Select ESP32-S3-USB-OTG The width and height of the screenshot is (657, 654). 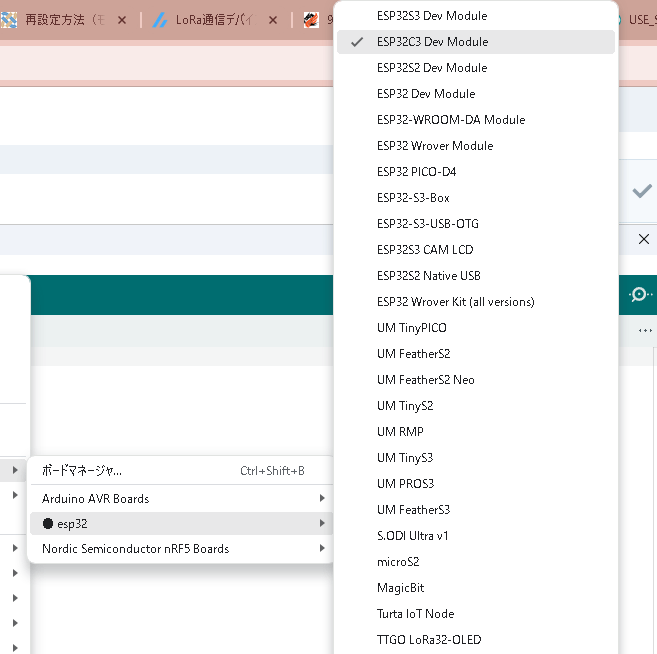coord(476,224)
